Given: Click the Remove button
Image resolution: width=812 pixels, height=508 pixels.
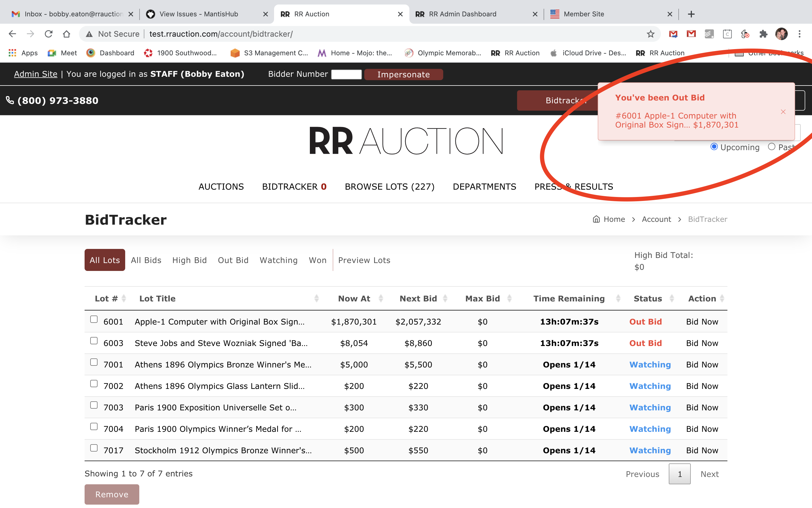Looking at the screenshot, I should (x=112, y=494).
